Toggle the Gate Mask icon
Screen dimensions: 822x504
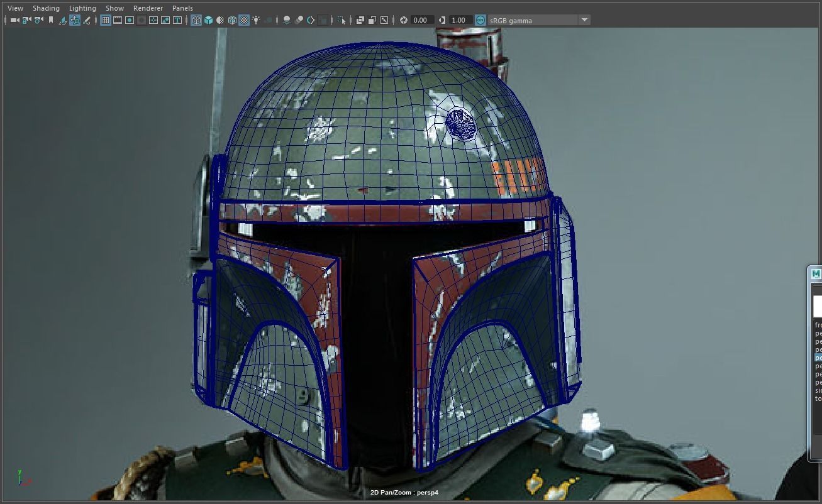pyautogui.click(x=142, y=20)
